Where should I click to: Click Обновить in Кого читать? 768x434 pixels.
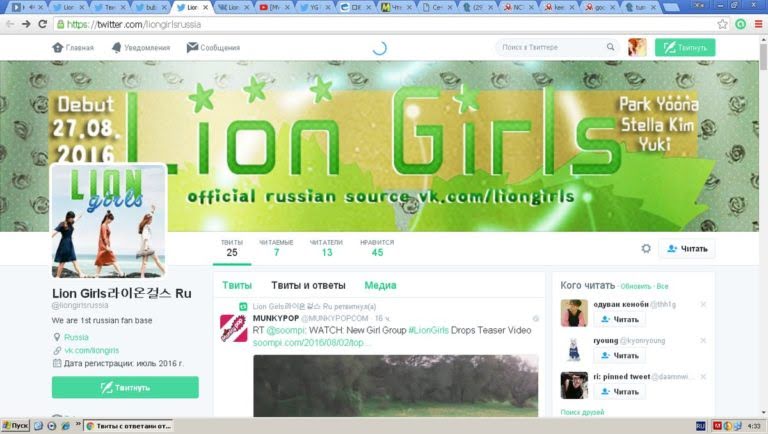pos(636,286)
